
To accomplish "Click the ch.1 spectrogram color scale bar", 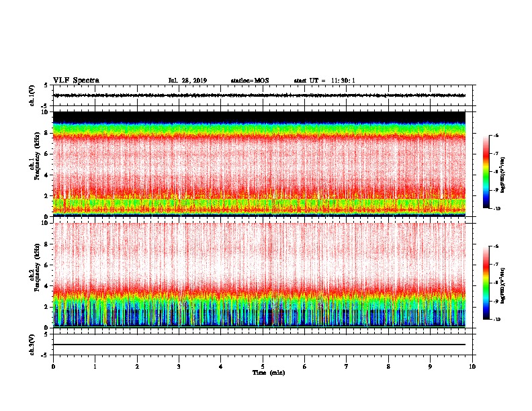I will (486, 172).
